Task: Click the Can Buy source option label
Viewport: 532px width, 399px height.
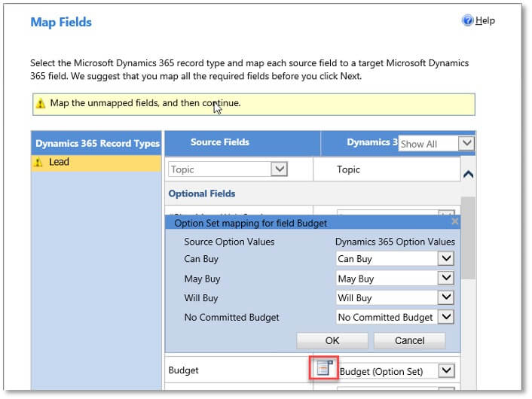Action: click(201, 259)
